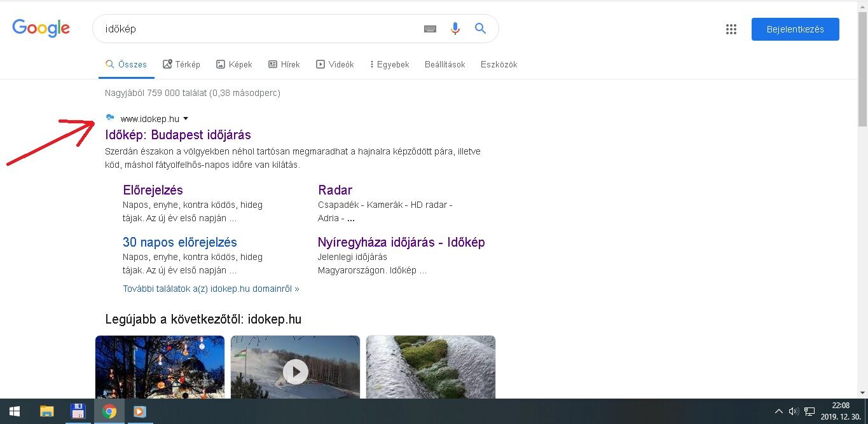This screenshot has width=868, height=424.
Task: Open the Windows Start menu
Action: (14, 411)
